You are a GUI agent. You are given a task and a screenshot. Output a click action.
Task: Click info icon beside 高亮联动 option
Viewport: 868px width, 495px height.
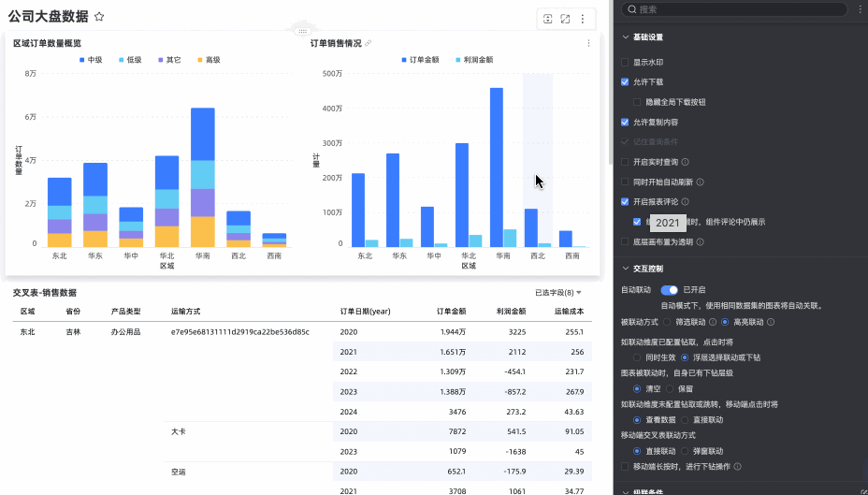[x=770, y=322]
